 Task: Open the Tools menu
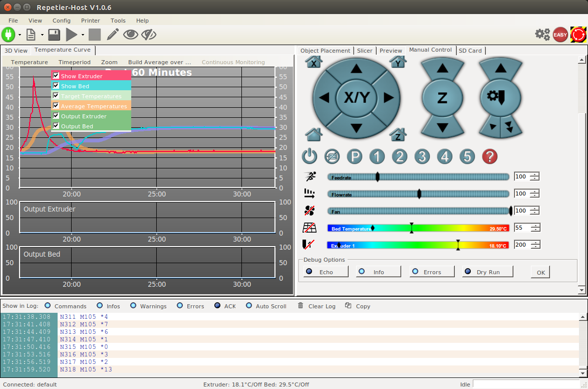coord(118,21)
